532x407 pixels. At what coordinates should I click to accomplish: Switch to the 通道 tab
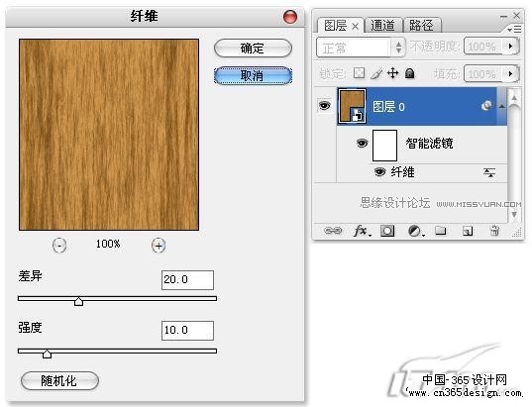point(382,26)
